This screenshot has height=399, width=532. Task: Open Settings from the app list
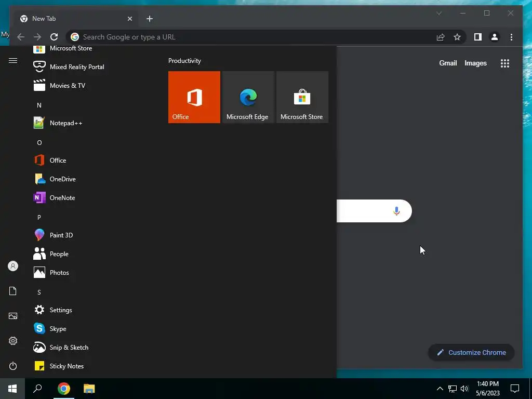52,310
